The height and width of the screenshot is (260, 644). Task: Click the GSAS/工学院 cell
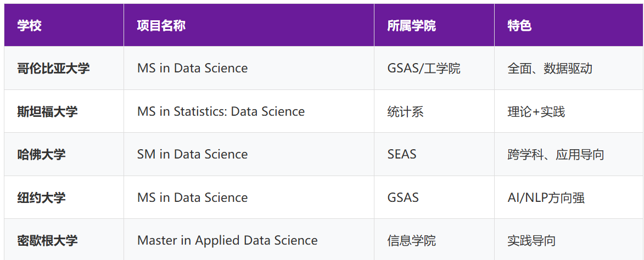coord(423,69)
